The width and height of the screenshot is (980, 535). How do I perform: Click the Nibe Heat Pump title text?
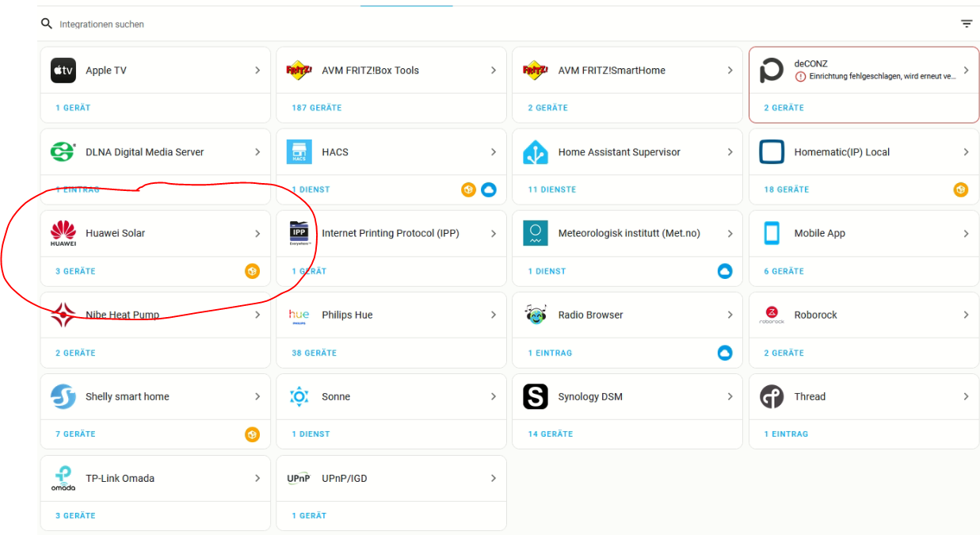122,315
